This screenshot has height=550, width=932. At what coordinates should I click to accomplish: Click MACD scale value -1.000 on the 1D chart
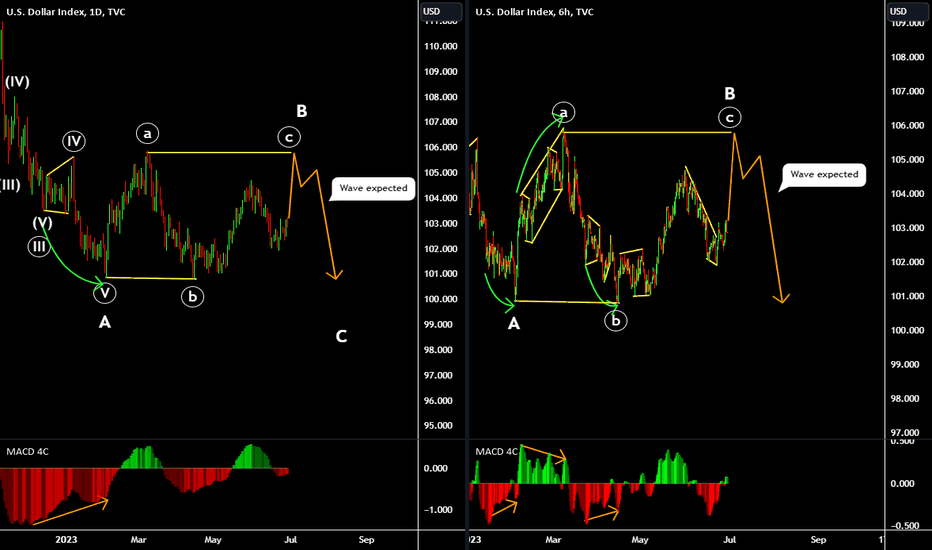click(436, 510)
